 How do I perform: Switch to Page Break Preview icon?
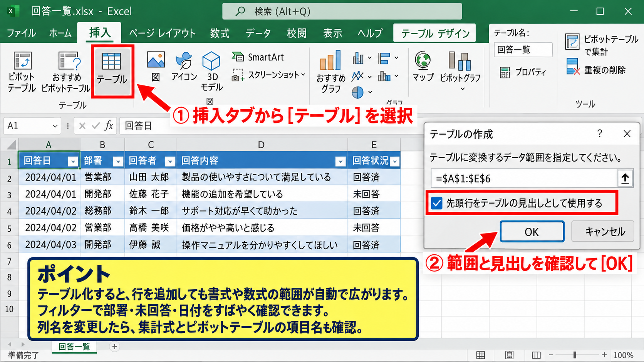[536, 355]
